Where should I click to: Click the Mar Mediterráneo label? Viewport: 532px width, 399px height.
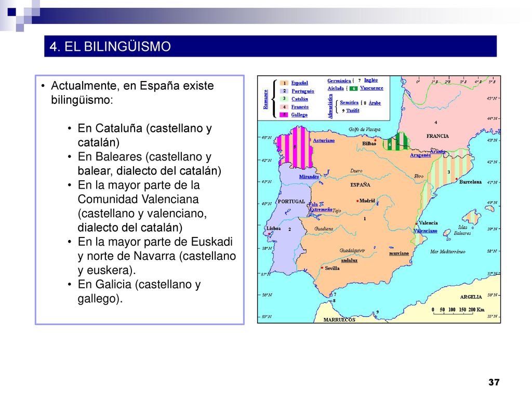[x=447, y=251]
